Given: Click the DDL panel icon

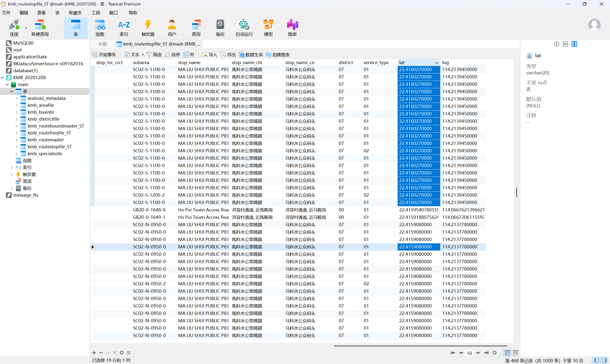Looking at the screenshot, I should (565, 44).
